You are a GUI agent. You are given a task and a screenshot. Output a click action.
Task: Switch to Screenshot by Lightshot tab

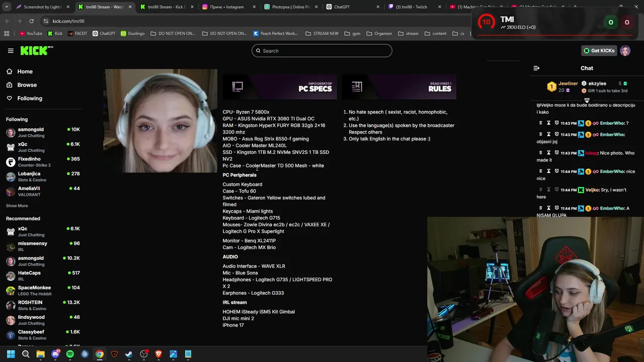(x=42, y=7)
